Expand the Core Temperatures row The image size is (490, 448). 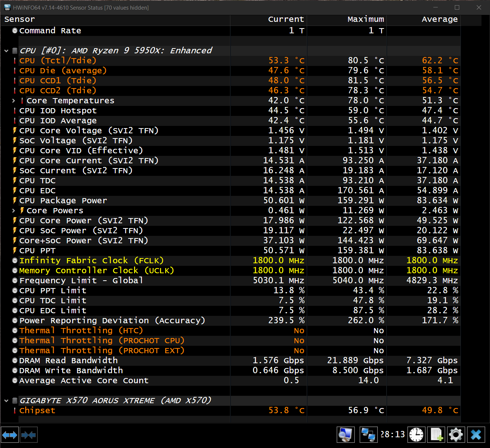14,101
